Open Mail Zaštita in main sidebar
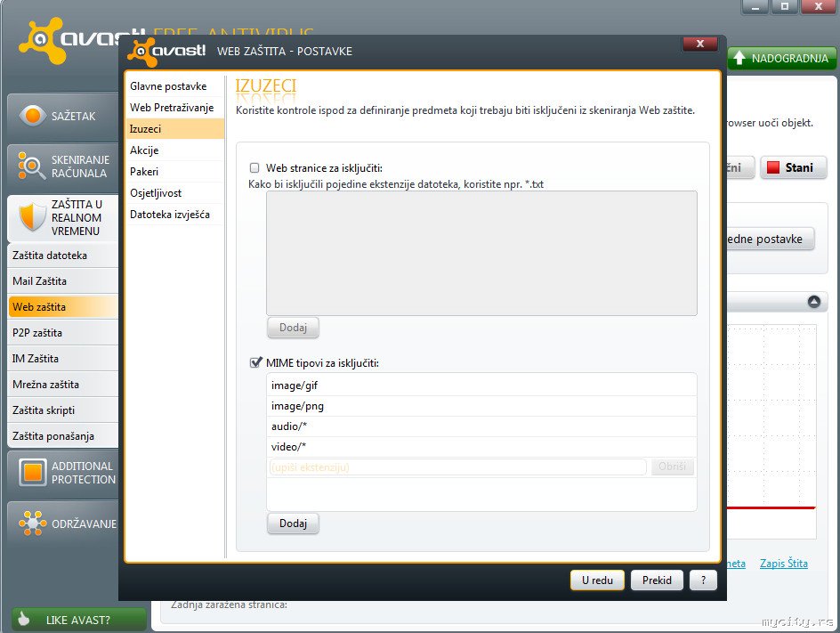 63,280
